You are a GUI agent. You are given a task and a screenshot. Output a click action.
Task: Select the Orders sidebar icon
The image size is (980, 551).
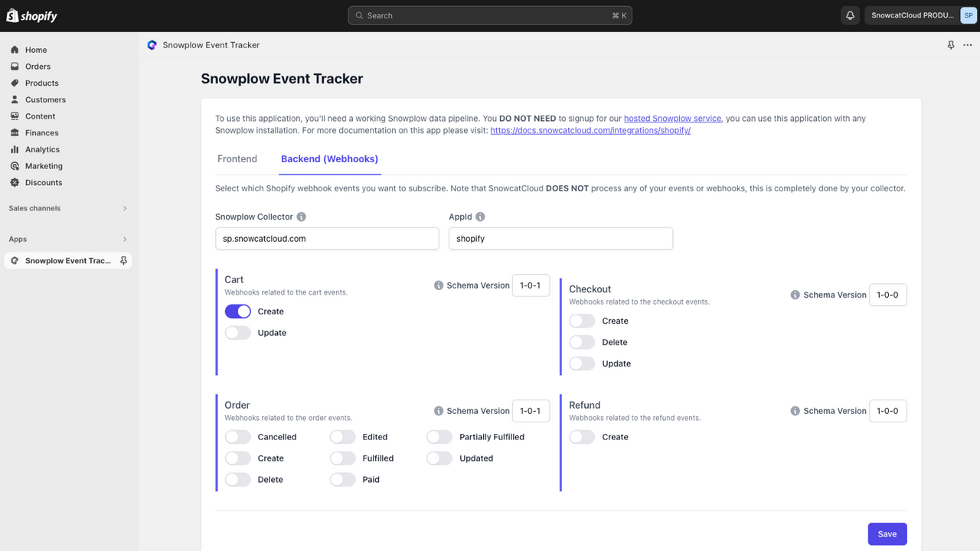(14, 67)
